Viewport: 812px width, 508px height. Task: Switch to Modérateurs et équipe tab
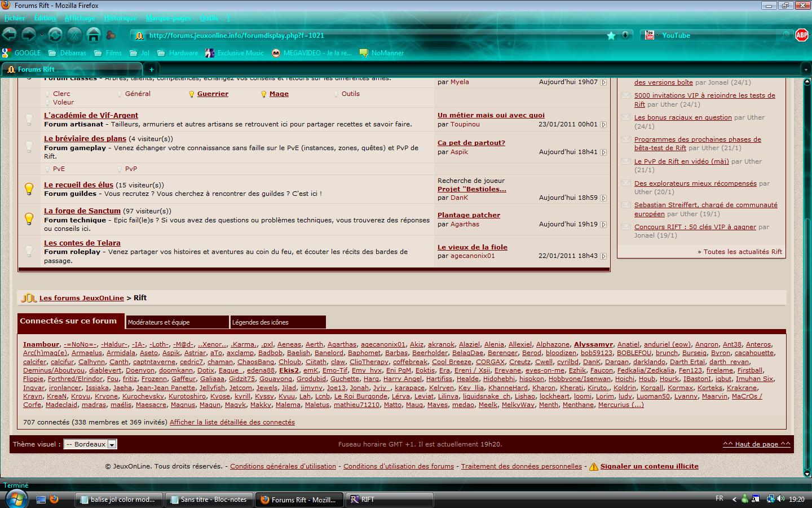click(177, 322)
